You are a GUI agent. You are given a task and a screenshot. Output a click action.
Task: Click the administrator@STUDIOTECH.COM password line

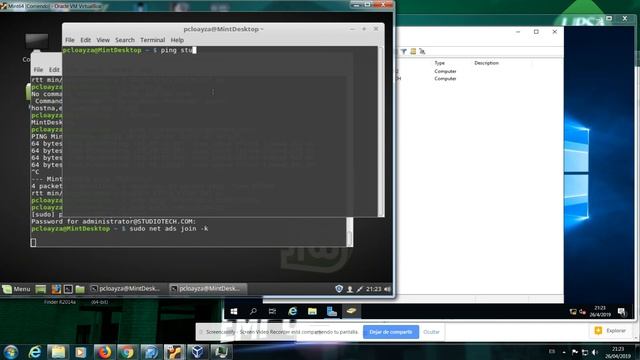[114, 221]
